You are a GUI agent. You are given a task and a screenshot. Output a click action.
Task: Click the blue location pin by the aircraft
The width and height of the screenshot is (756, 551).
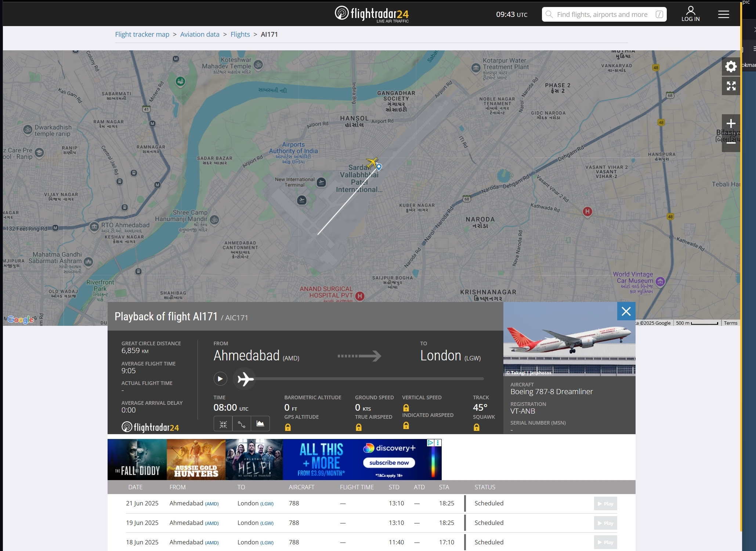tap(379, 167)
